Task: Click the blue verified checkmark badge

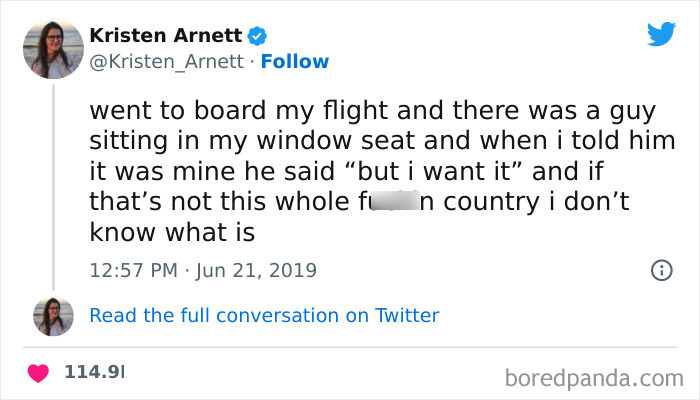Action: [258, 36]
